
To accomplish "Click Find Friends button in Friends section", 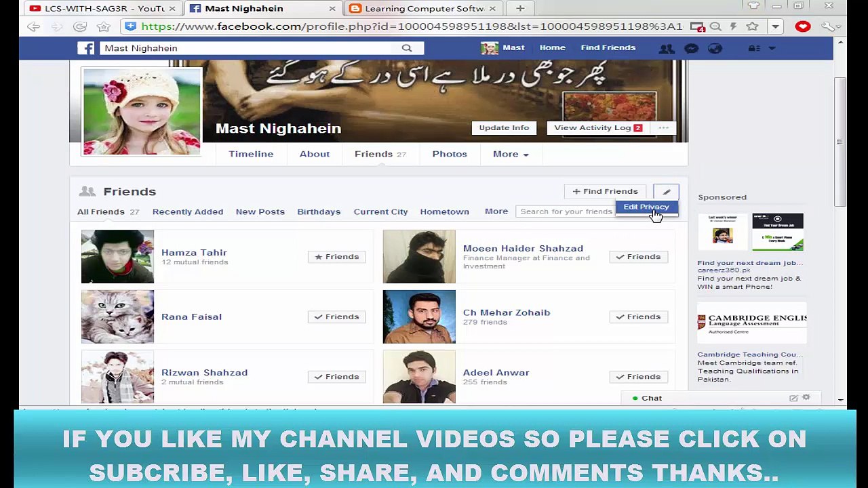I will pyautogui.click(x=606, y=192).
